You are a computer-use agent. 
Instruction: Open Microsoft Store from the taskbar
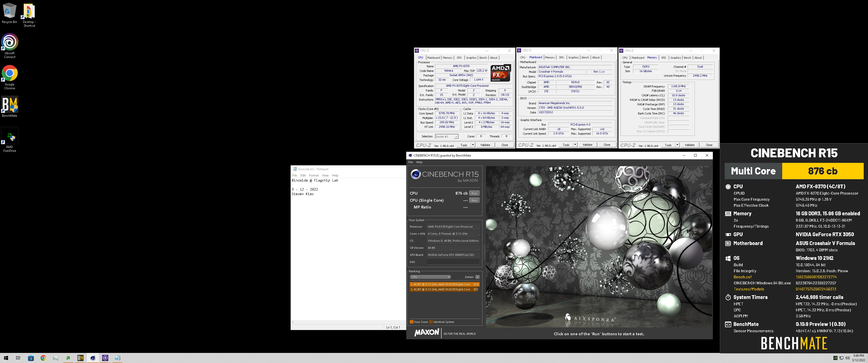click(x=31, y=358)
